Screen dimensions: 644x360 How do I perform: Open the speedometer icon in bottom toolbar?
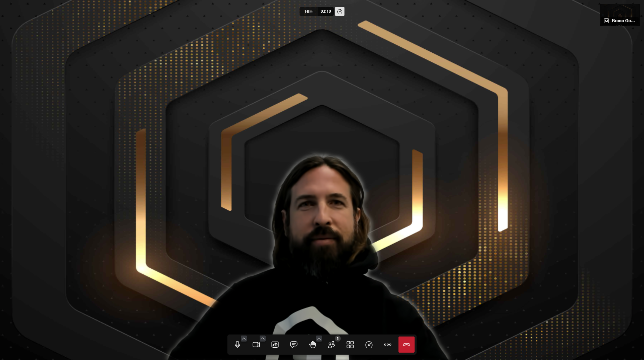pos(369,345)
